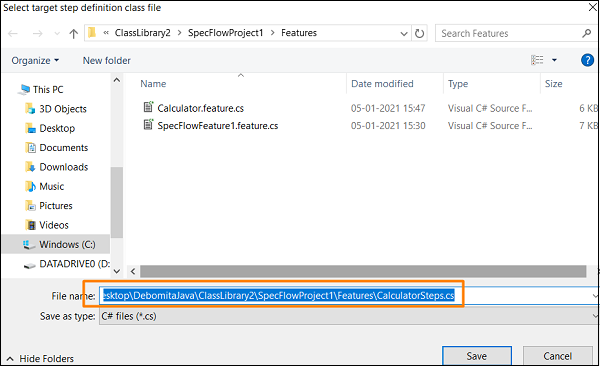This screenshot has width=600, height=366.
Task: Expand the address bar path dropdown
Action: pyautogui.click(x=404, y=34)
